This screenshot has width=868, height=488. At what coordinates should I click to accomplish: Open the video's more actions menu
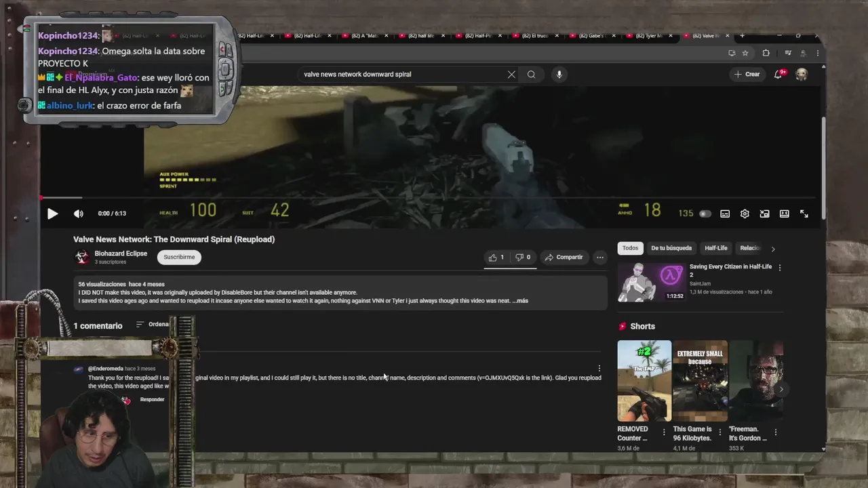(599, 257)
